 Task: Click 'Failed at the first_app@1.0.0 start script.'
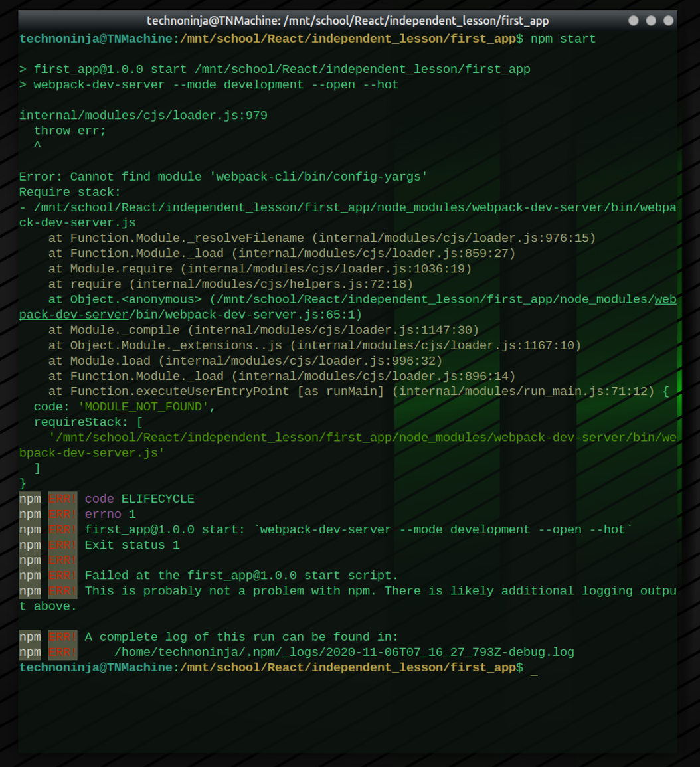pos(241,576)
